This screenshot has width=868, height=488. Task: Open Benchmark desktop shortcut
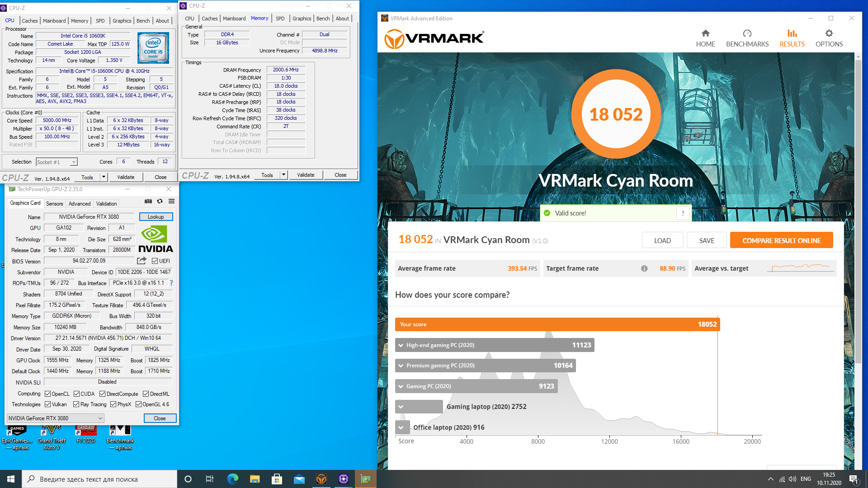120,437
